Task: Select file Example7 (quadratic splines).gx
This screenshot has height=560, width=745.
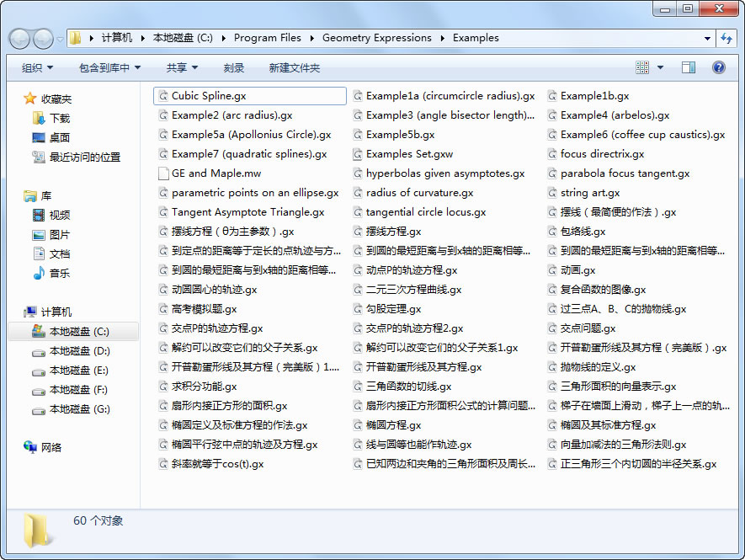Action: point(242,154)
